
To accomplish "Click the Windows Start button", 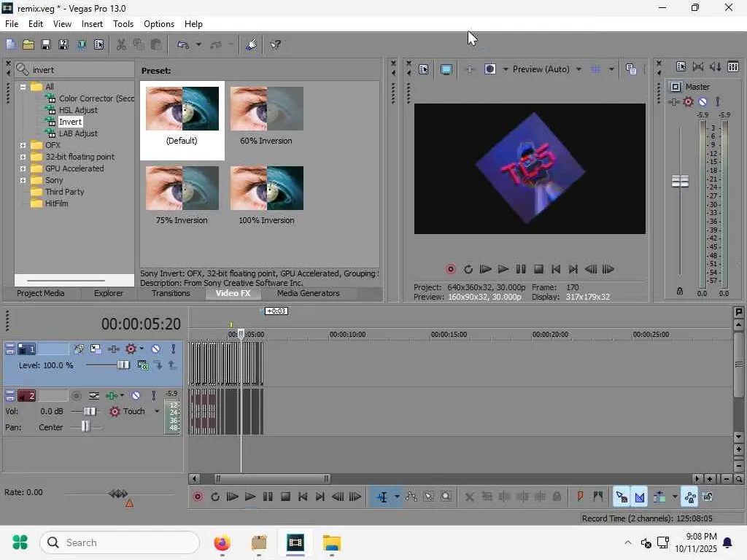I will tap(20, 542).
